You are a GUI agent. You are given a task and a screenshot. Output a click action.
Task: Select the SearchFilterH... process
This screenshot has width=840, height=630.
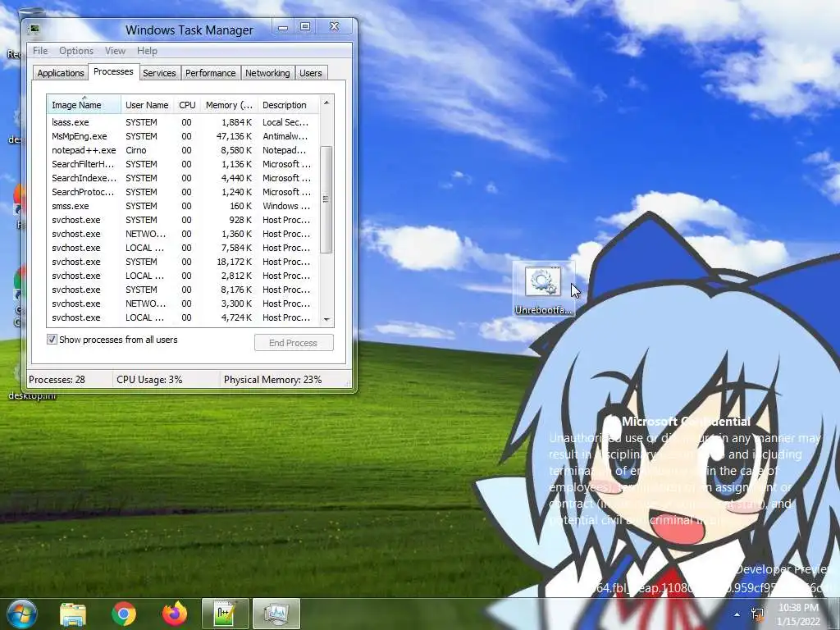click(x=182, y=164)
